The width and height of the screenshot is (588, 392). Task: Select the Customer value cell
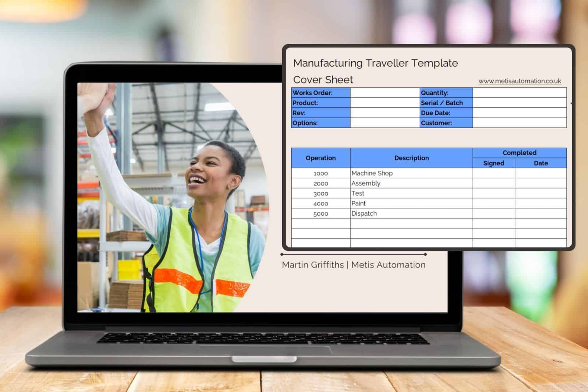(x=520, y=123)
